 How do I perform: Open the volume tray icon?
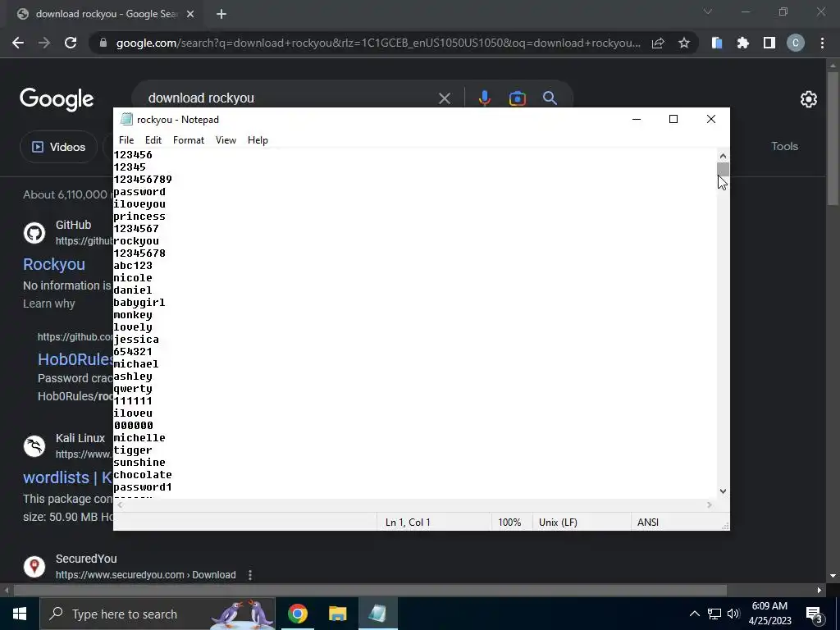point(733,614)
